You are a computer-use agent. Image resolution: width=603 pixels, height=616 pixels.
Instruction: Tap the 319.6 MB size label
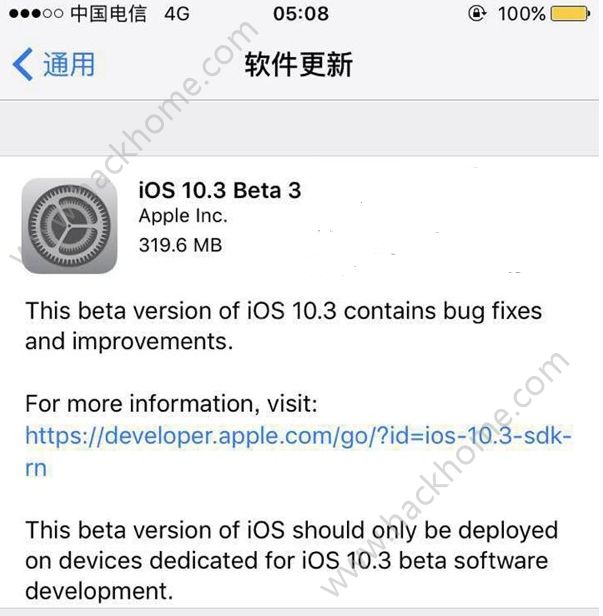click(181, 245)
